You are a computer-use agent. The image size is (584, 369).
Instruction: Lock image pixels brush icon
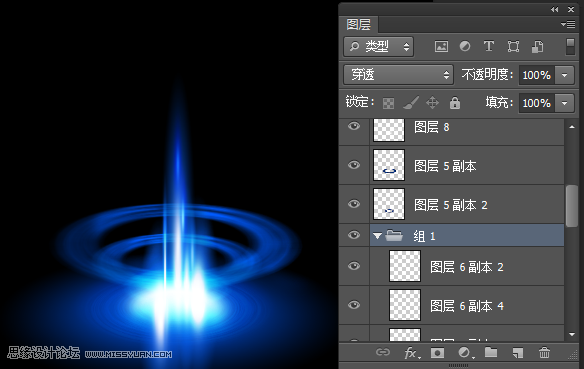point(411,103)
